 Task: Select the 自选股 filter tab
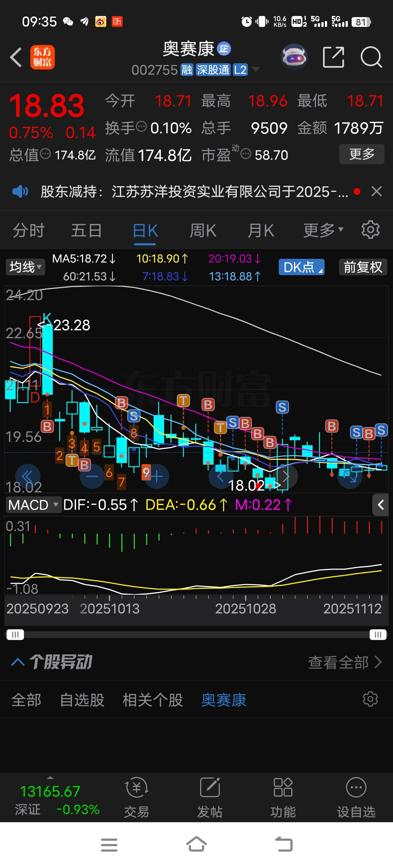pyautogui.click(x=82, y=700)
